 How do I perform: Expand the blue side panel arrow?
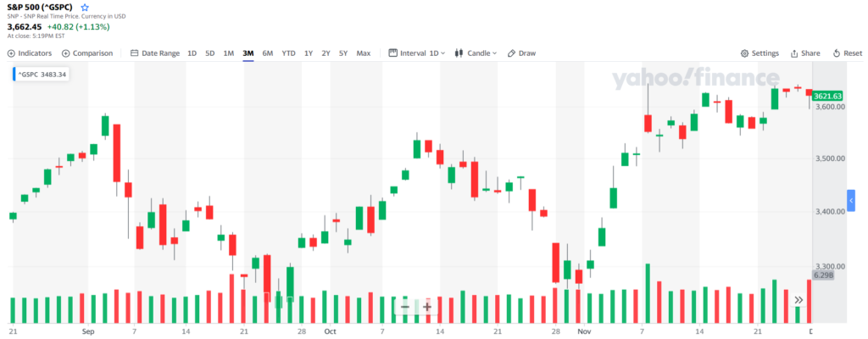tap(851, 201)
